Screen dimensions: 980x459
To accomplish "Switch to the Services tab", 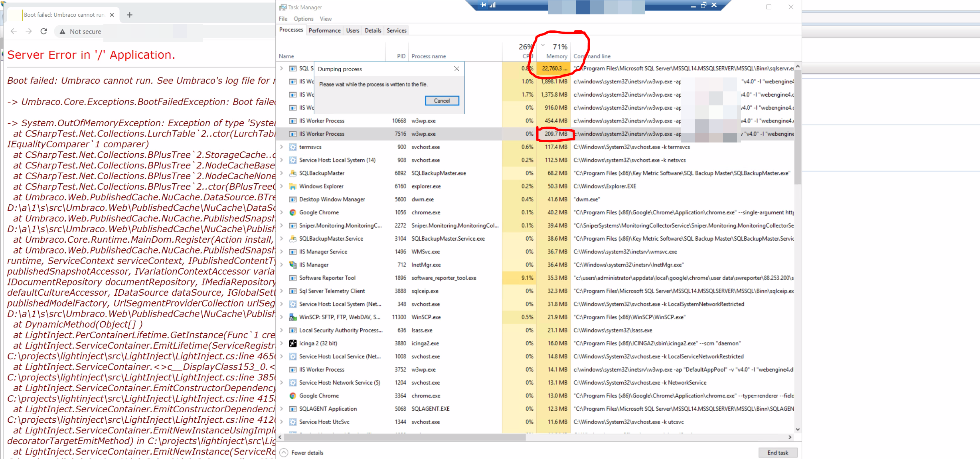I will (x=396, y=30).
